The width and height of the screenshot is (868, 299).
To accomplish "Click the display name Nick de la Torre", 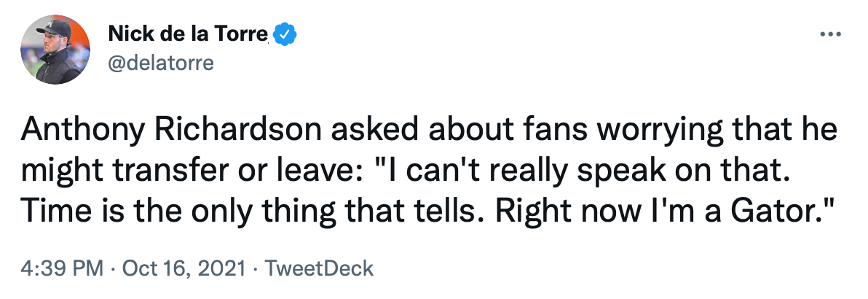I will point(189,34).
